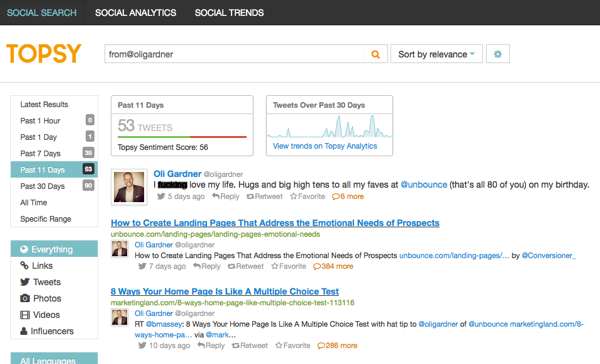Click the Past 7 Days count badge
Viewport: 600px width, 364px height.
pos(88,153)
